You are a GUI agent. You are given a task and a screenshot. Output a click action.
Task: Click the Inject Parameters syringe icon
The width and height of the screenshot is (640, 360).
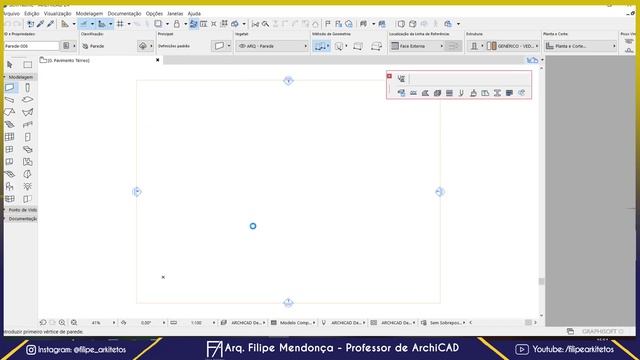[50, 24]
